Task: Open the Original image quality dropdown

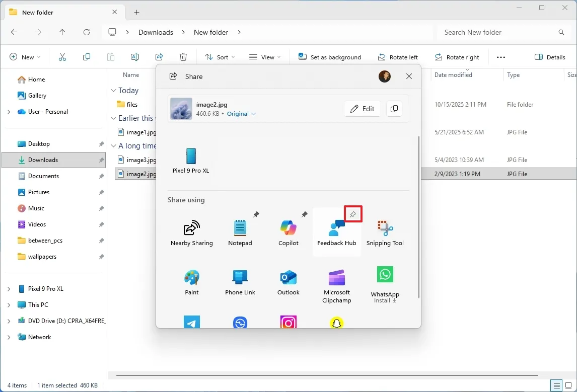Action: (x=241, y=114)
